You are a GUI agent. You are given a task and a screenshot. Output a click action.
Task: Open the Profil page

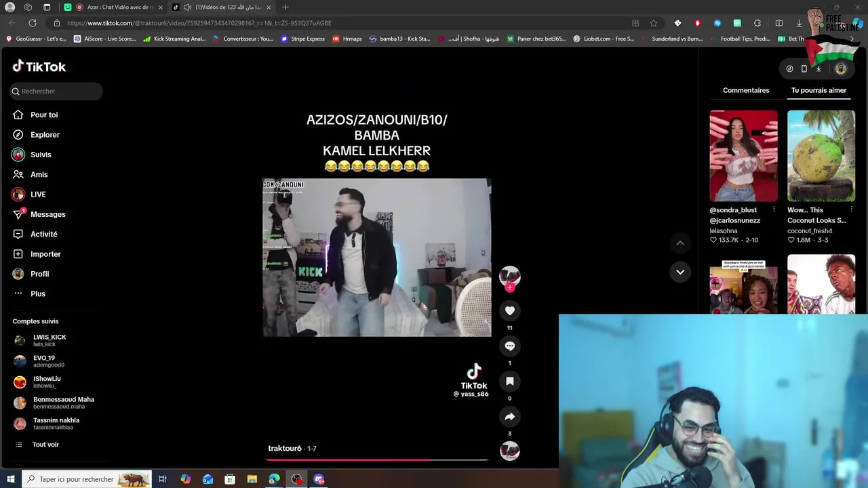pos(31,274)
